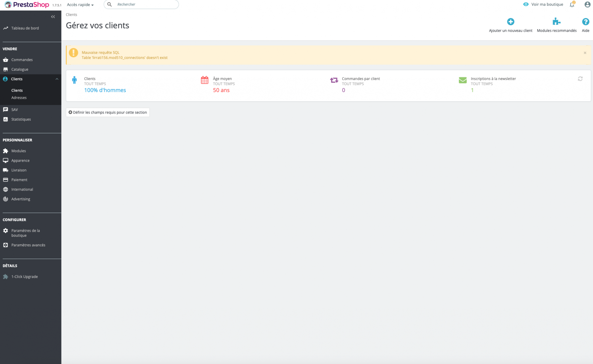Open Adresses submenu item

[x=19, y=98]
